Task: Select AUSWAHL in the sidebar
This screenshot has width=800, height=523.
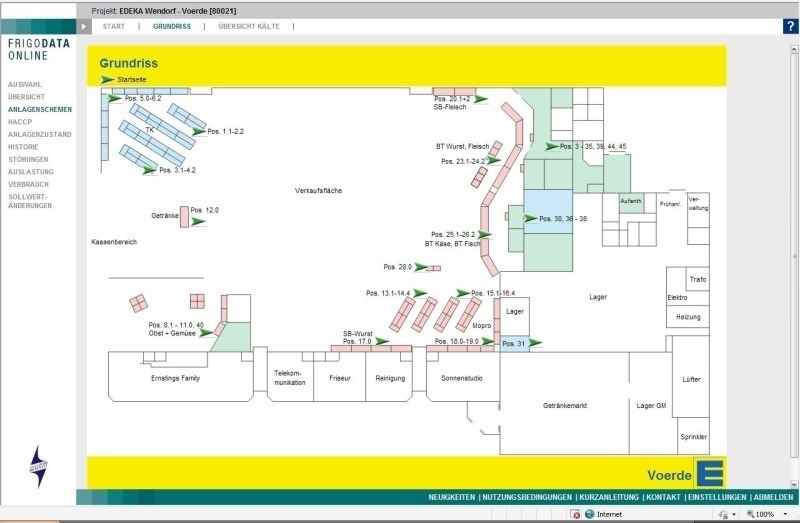Action: [24, 84]
